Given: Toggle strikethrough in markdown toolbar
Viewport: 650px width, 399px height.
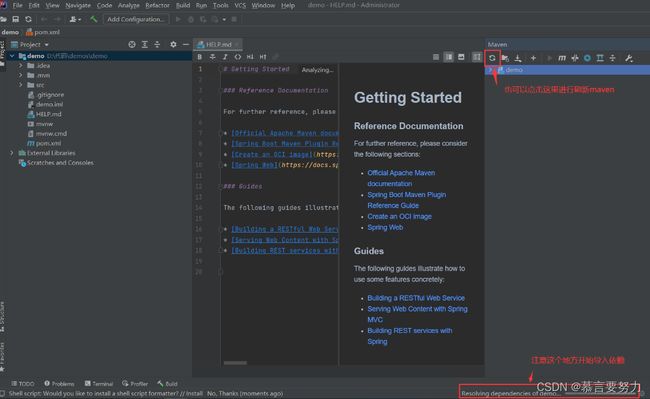Looking at the screenshot, I should (212, 57).
